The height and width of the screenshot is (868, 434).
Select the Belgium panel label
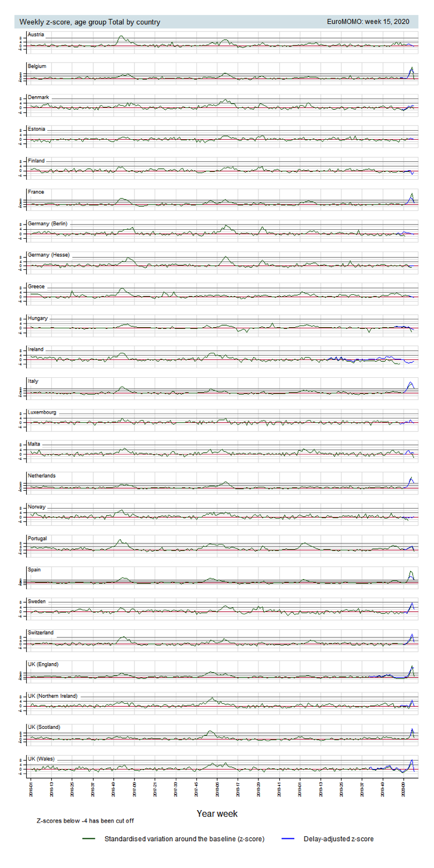point(37,66)
